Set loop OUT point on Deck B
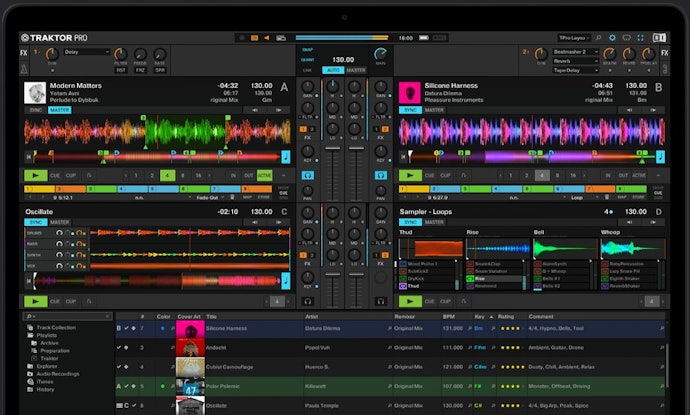The image size is (690, 415). coord(623,176)
